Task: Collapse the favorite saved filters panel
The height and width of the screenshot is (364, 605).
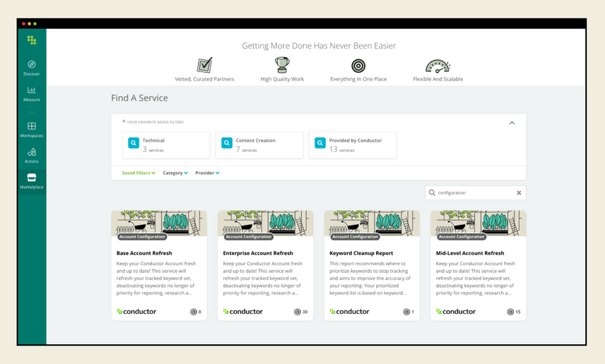Action: click(x=512, y=123)
